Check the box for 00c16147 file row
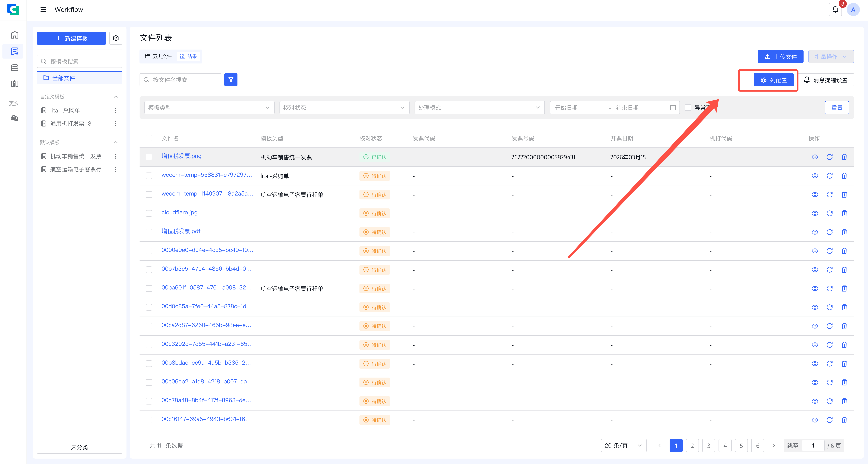Image resolution: width=868 pixels, height=464 pixels. click(149, 420)
